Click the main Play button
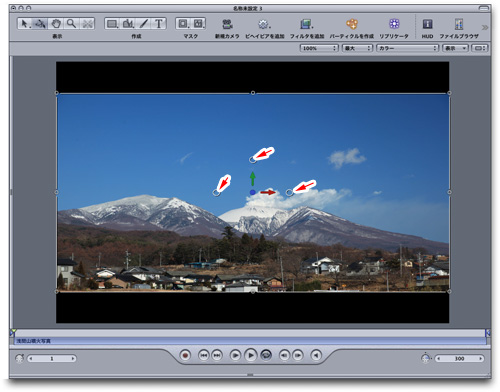Screen dimensions: 500x392 [x=251, y=355]
